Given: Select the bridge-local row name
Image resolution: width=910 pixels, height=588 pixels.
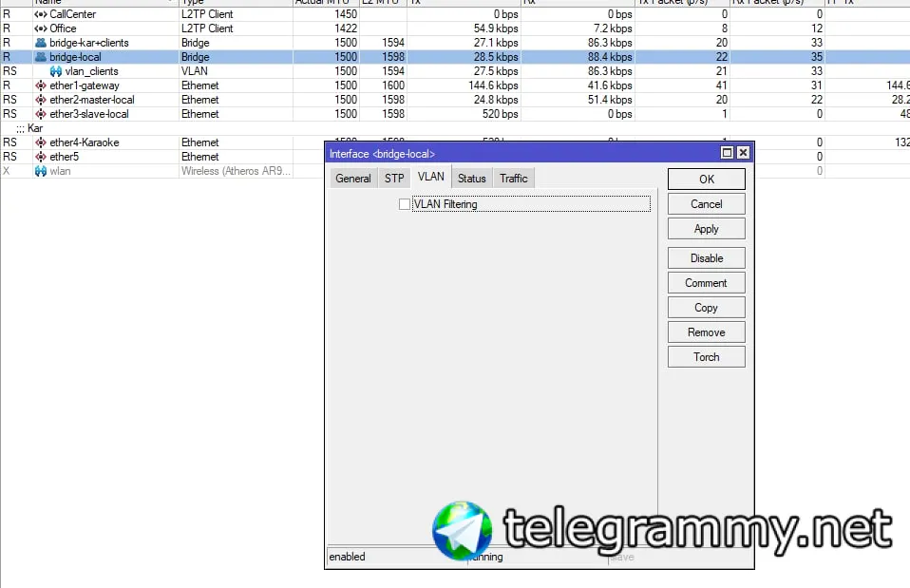Looking at the screenshot, I should [75, 57].
